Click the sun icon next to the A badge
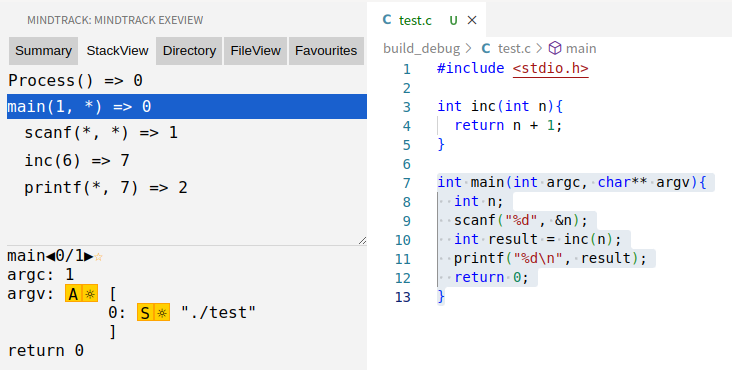This screenshot has width=732, height=370. pyautogui.click(x=90, y=294)
